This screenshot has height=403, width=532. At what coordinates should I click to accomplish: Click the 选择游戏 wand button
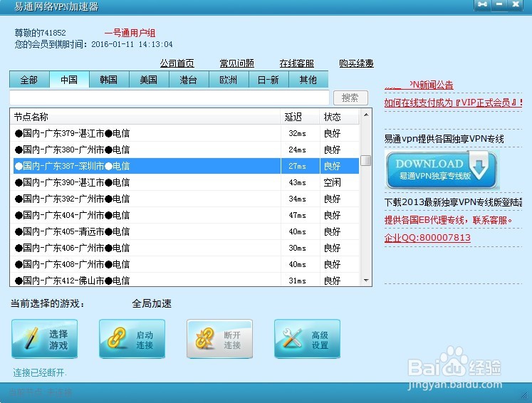coord(44,339)
